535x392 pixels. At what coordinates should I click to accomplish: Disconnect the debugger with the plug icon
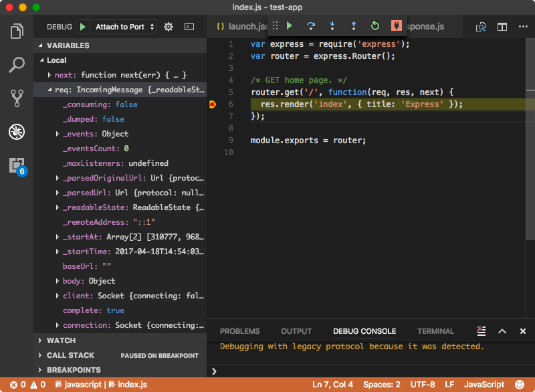[x=396, y=25]
